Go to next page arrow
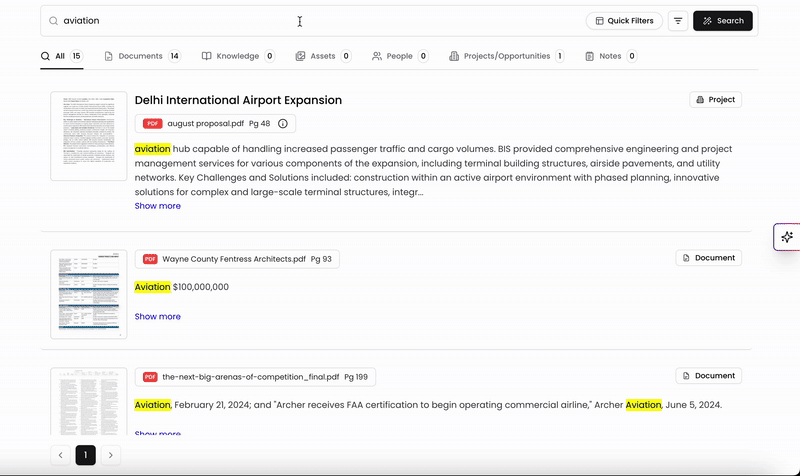 [111, 455]
